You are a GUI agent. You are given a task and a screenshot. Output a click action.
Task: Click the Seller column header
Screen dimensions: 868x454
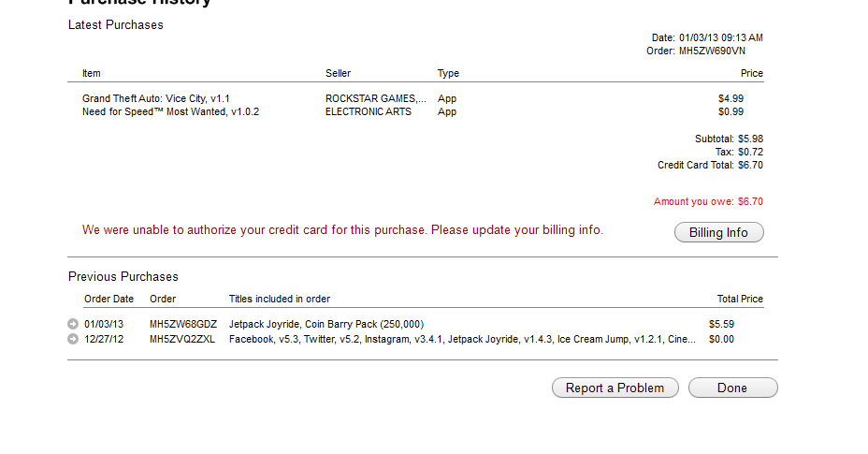(338, 73)
